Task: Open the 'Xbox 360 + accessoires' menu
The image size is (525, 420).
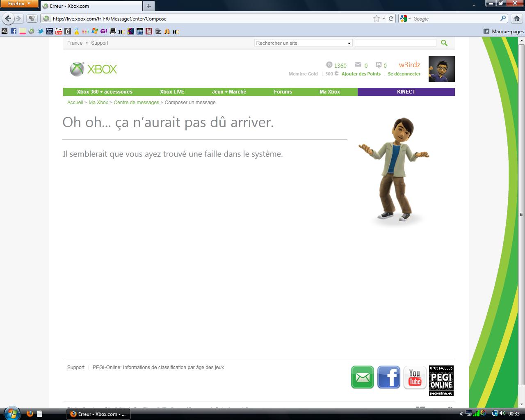Action: [x=105, y=92]
